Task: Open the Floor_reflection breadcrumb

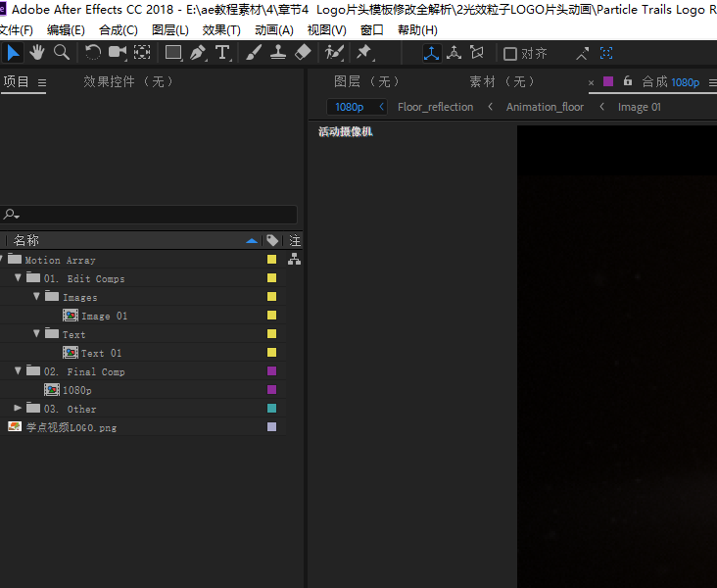Action: pyautogui.click(x=435, y=107)
